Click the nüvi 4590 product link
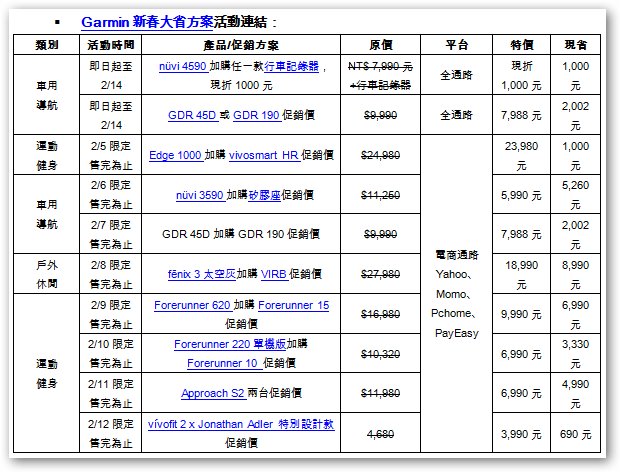The height and width of the screenshot is (472, 620). coord(183,65)
